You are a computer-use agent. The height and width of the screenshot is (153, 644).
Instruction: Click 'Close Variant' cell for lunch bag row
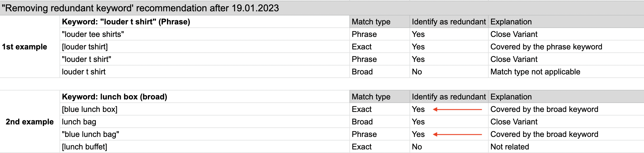coord(566,122)
